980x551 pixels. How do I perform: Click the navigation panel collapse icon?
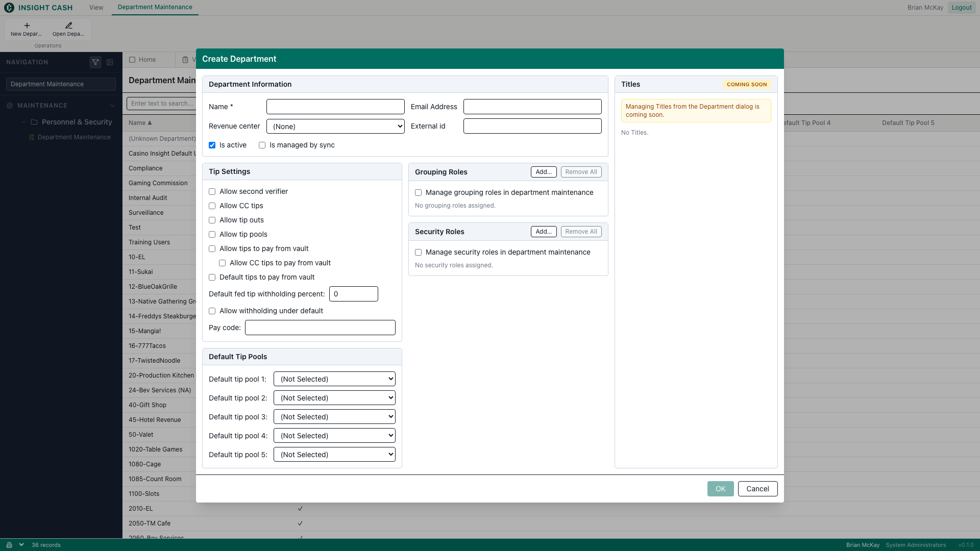[110, 62]
